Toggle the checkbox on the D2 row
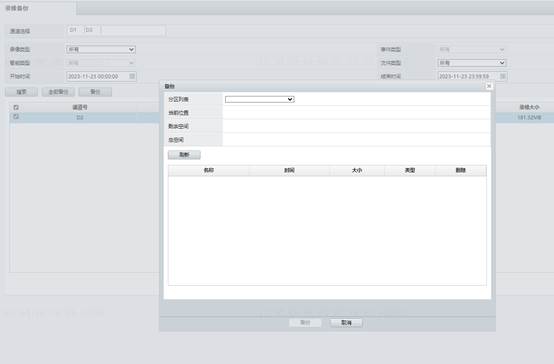The width and height of the screenshot is (554, 364). pyautogui.click(x=16, y=116)
